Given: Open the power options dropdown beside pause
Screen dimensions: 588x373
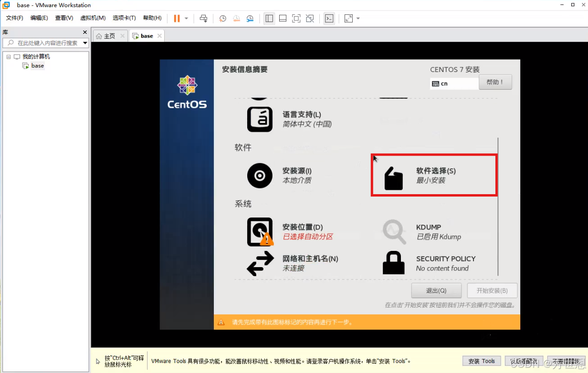Looking at the screenshot, I should [x=186, y=19].
